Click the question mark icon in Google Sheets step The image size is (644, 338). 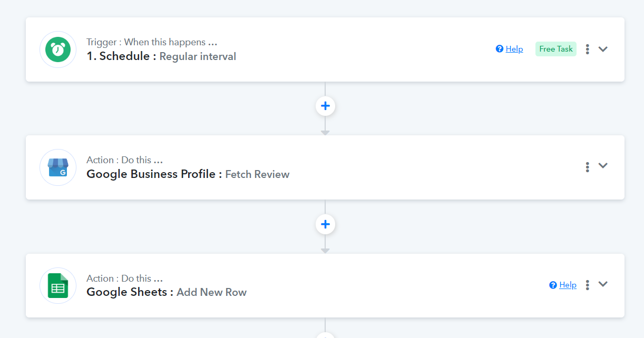click(553, 285)
